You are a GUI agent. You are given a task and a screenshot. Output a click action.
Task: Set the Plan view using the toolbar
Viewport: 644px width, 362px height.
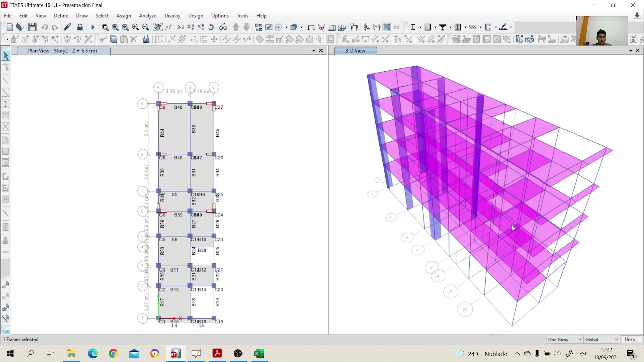point(191,27)
